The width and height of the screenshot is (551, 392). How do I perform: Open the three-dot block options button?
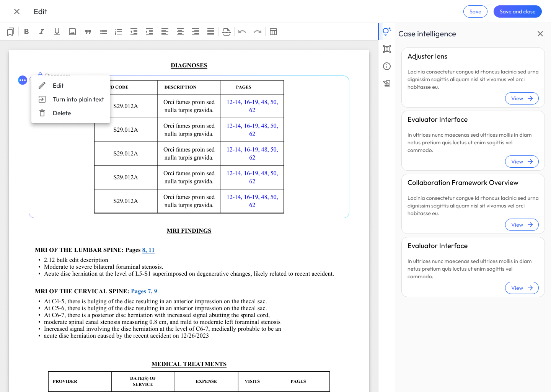[23, 80]
